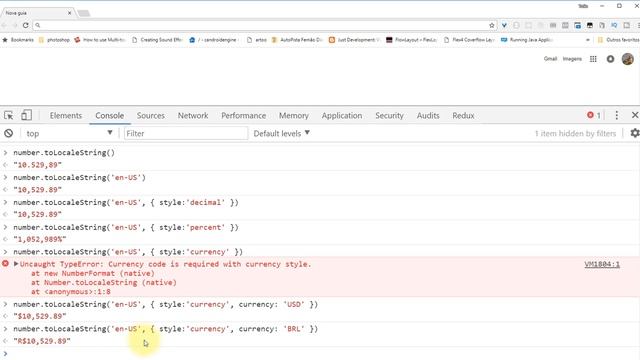
Task: Switch to the Redux tab
Action: 463,116
